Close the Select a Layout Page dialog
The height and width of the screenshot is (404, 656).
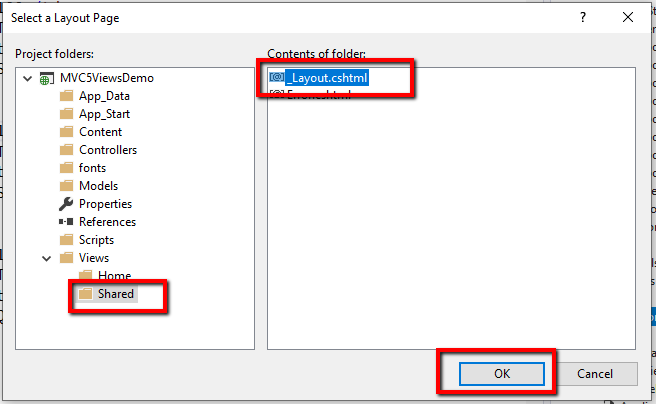pos(627,17)
